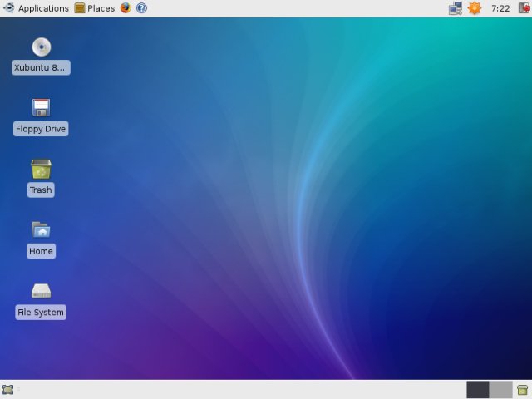Select the Trash desktop icon
Screen dimensions: 532x399
click(x=41, y=169)
